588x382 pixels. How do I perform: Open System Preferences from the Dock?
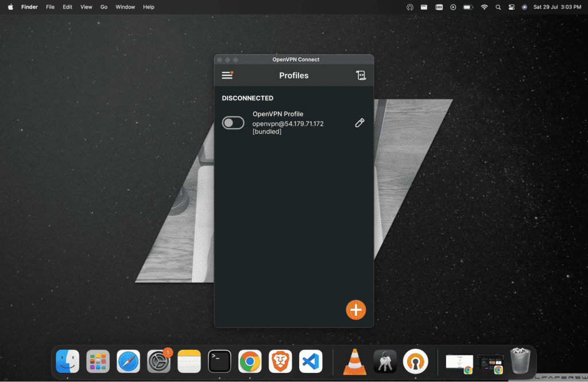158,361
